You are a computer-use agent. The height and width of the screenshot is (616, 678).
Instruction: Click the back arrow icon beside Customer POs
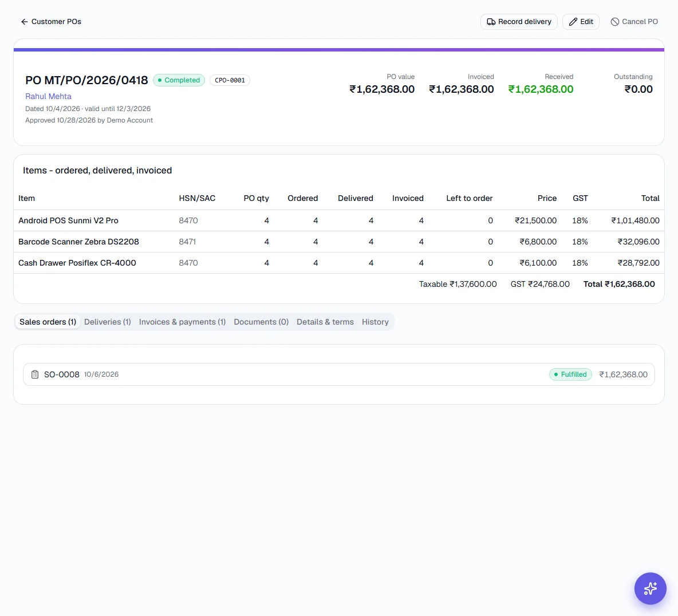coord(25,22)
